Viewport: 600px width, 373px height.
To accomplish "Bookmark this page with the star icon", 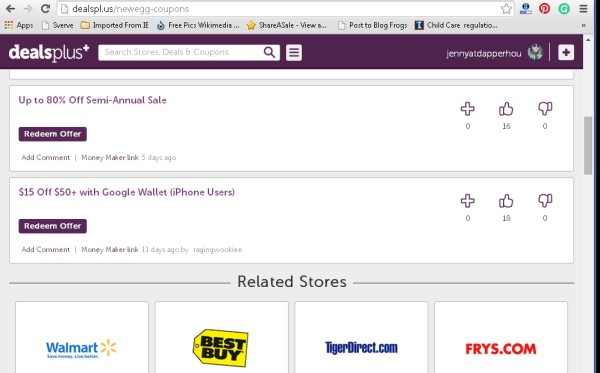I will pos(506,9).
